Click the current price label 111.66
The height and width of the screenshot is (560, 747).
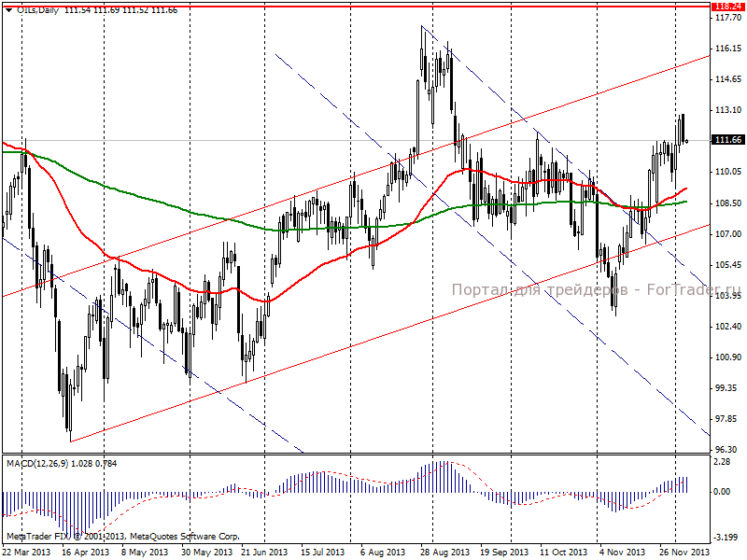tap(728, 139)
